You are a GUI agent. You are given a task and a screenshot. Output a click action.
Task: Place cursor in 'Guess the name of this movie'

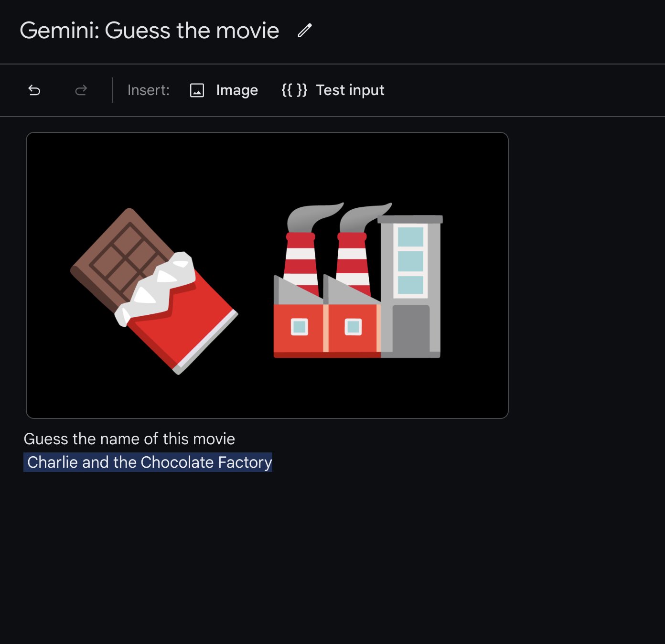coord(129,439)
